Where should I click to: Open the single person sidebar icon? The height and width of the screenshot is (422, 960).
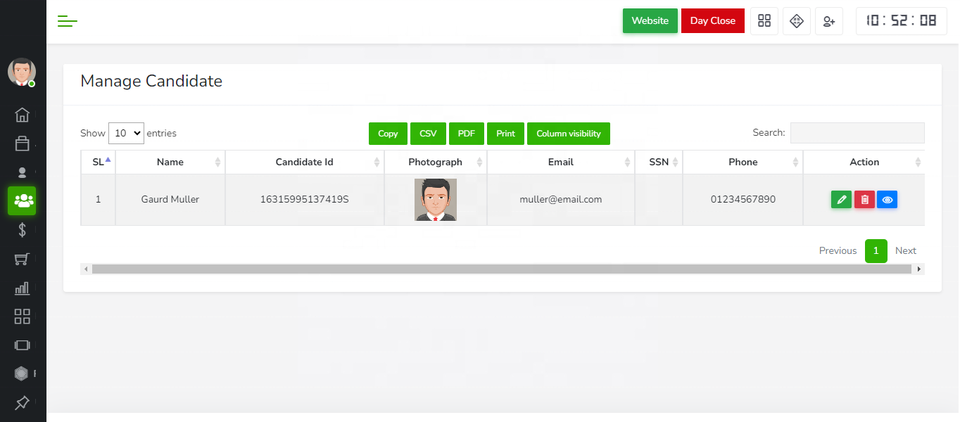22,172
